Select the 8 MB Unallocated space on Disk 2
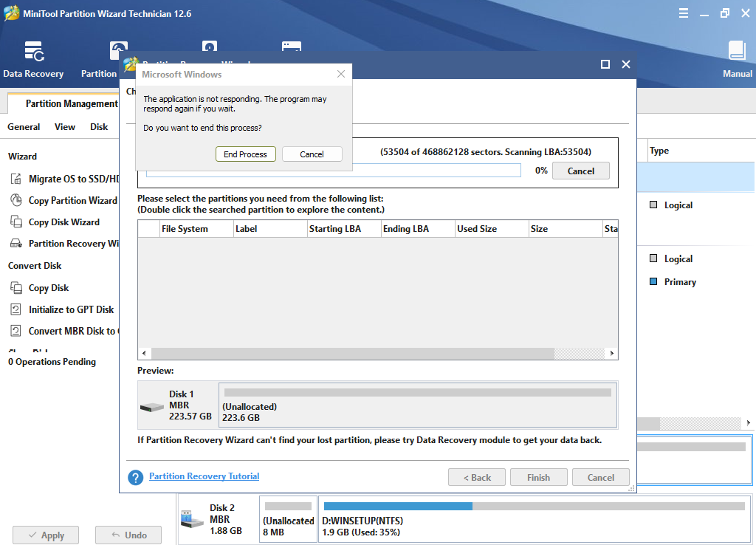 [289, 519]
